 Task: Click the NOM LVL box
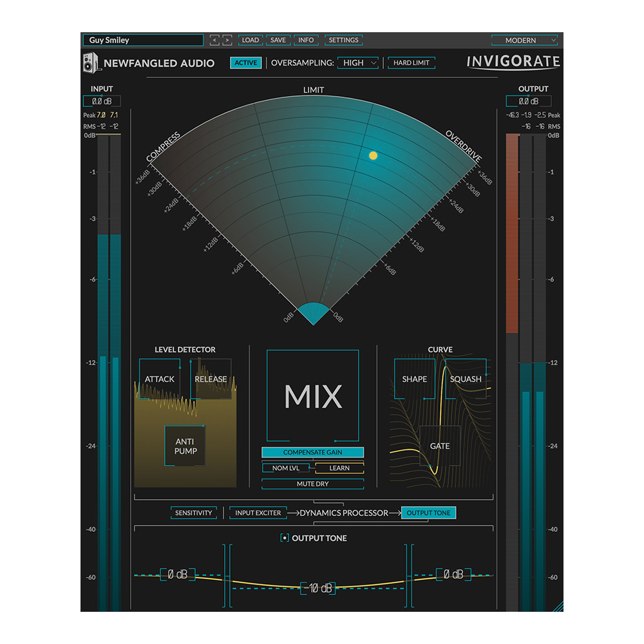(286, 468)
